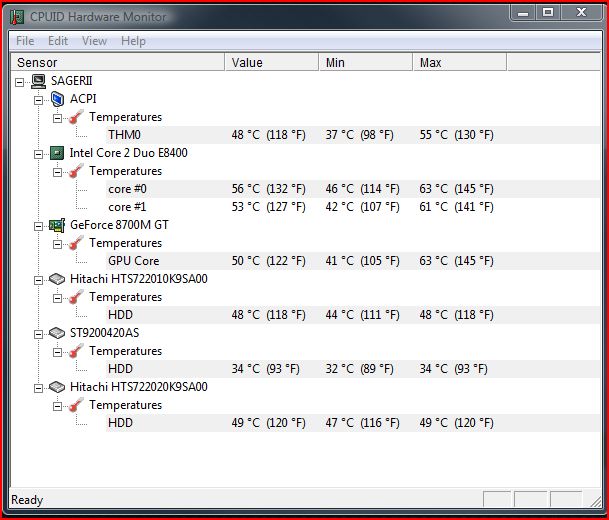Maximize the Hardware Monitor window
This screenshot has width=609, height=520.
point(548,13)
